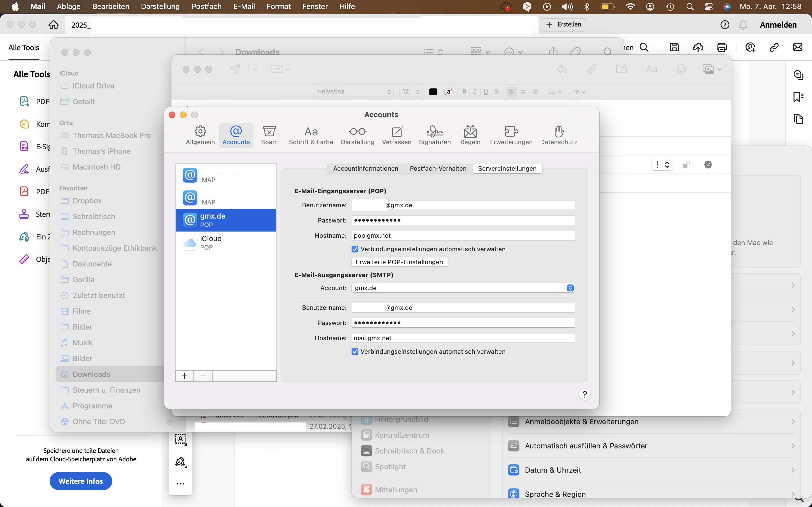812x507 pixels.
Task: Click the black text color swatch
Action: click(x=433, y=92)
